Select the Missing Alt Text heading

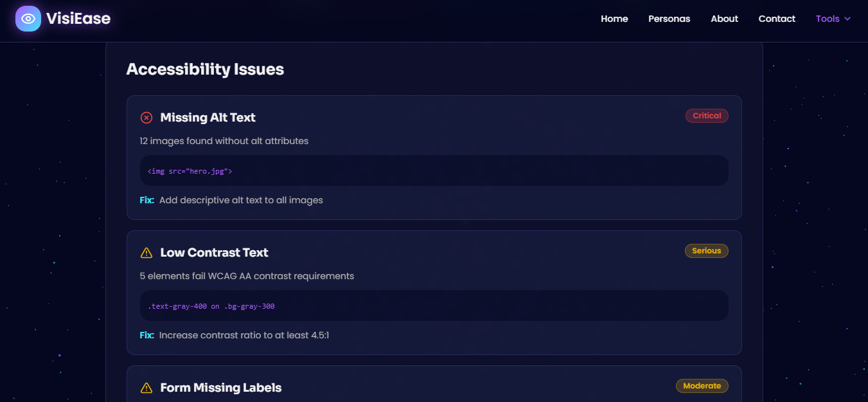coord(208,118)
